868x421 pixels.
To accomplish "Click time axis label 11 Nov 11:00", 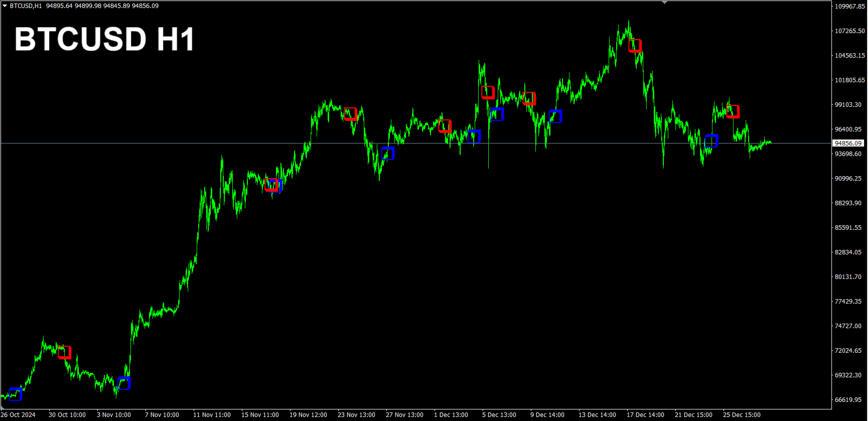I will pos(212,415).
